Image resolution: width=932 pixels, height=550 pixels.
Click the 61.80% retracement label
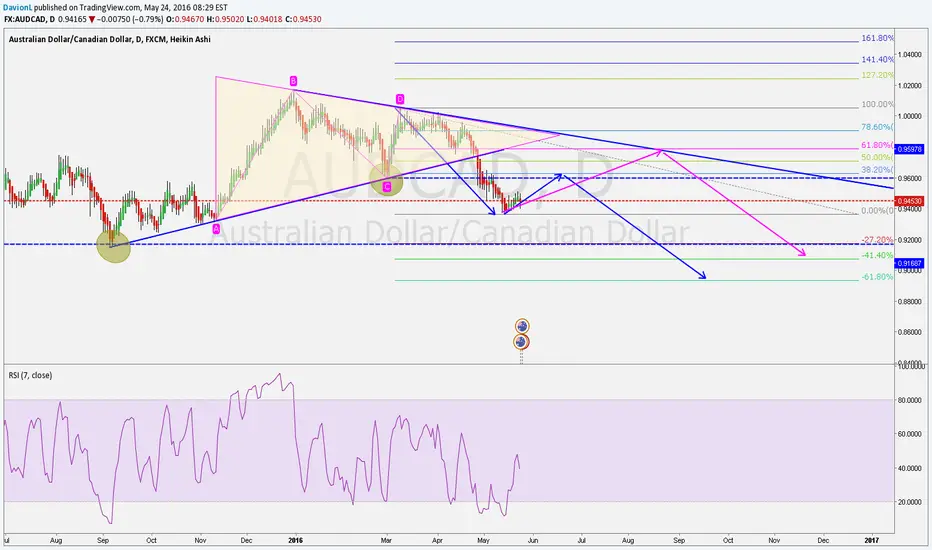(877, 145)
